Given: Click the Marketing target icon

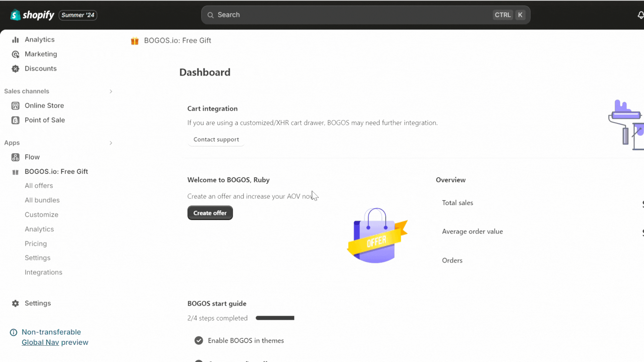Looking at the screenshot, I should click(15, 54).
